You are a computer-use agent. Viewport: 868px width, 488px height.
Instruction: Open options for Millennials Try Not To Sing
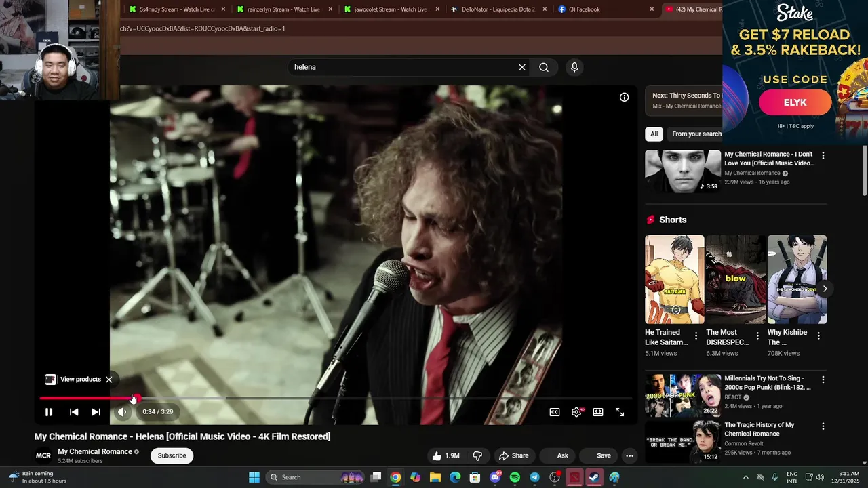tap(823, 380)
